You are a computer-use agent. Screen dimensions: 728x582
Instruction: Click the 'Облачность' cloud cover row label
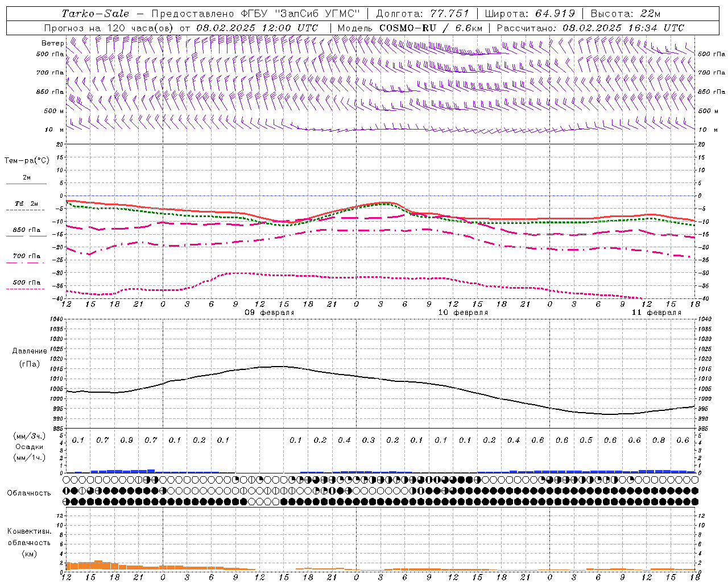pos(29,493)
